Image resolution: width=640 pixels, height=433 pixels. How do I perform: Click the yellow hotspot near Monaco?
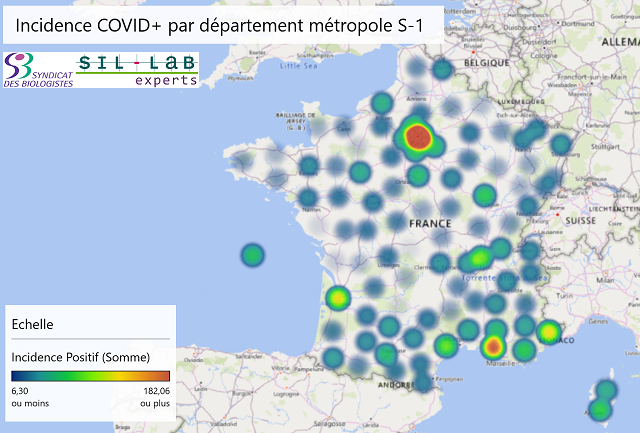(x=547, y=331)
